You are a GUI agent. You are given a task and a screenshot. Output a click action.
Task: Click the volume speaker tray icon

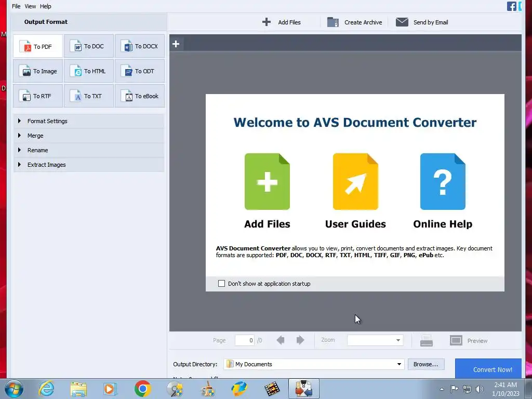tap(479, 389)
